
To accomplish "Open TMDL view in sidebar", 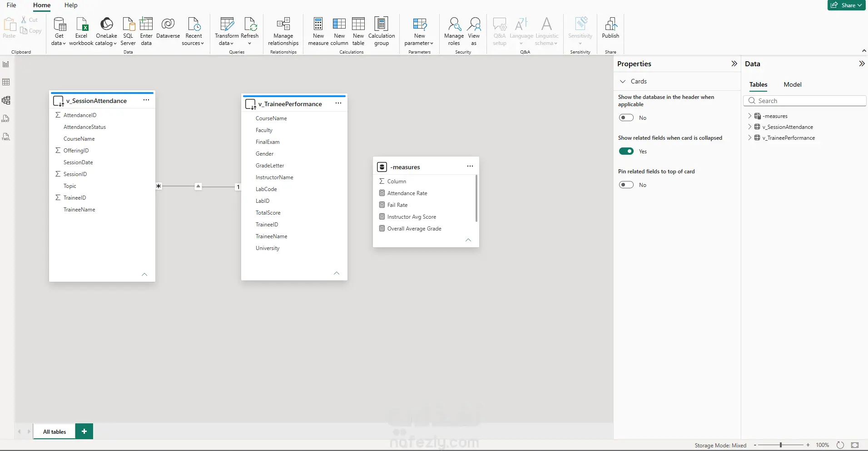I will (x=6, y=137).
